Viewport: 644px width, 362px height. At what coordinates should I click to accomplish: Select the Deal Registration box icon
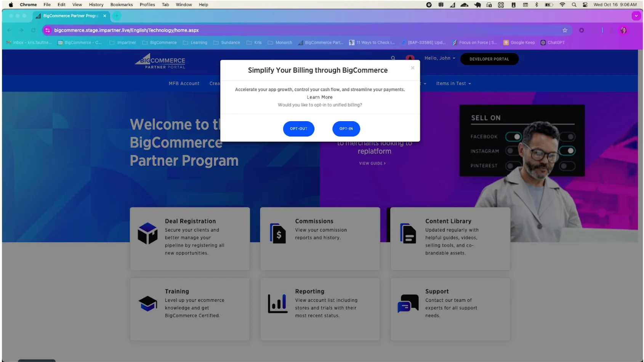pos(148,234)
